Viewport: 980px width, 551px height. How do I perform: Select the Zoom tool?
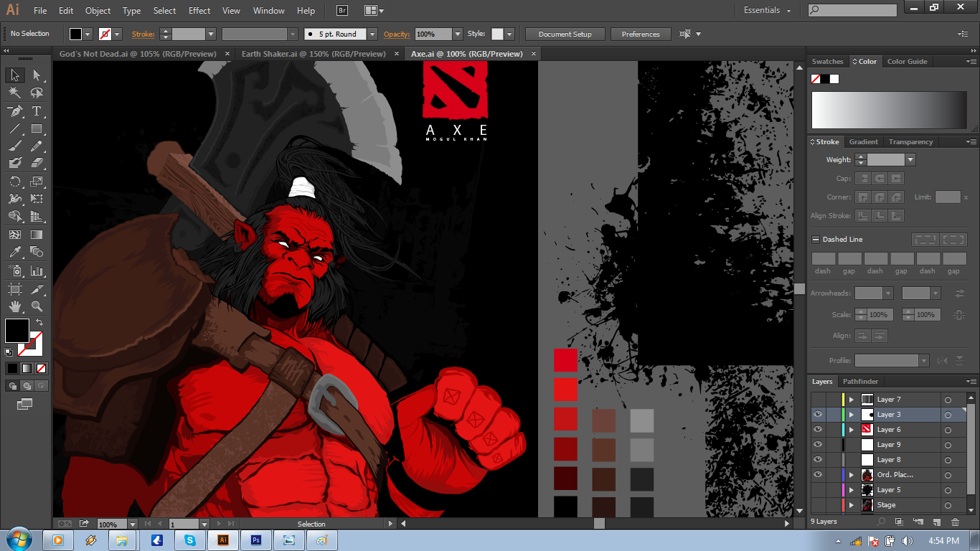[x=37, y=306]
